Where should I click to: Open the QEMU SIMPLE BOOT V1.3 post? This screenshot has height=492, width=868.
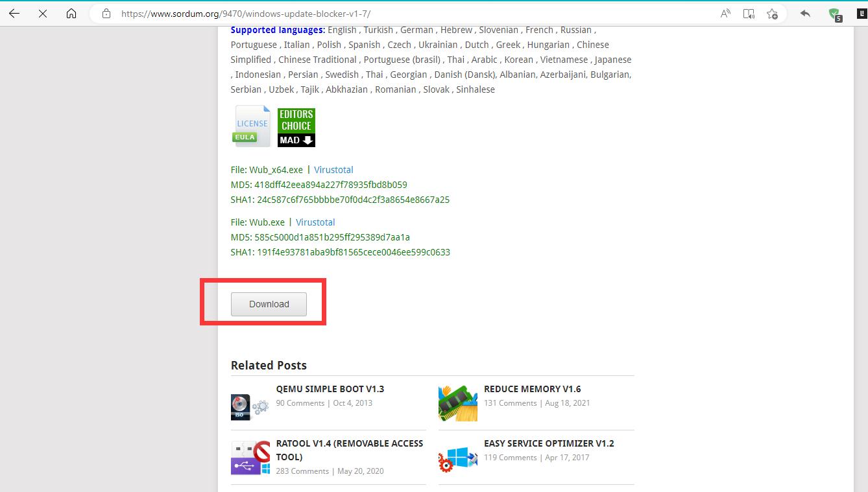point(330,389)
